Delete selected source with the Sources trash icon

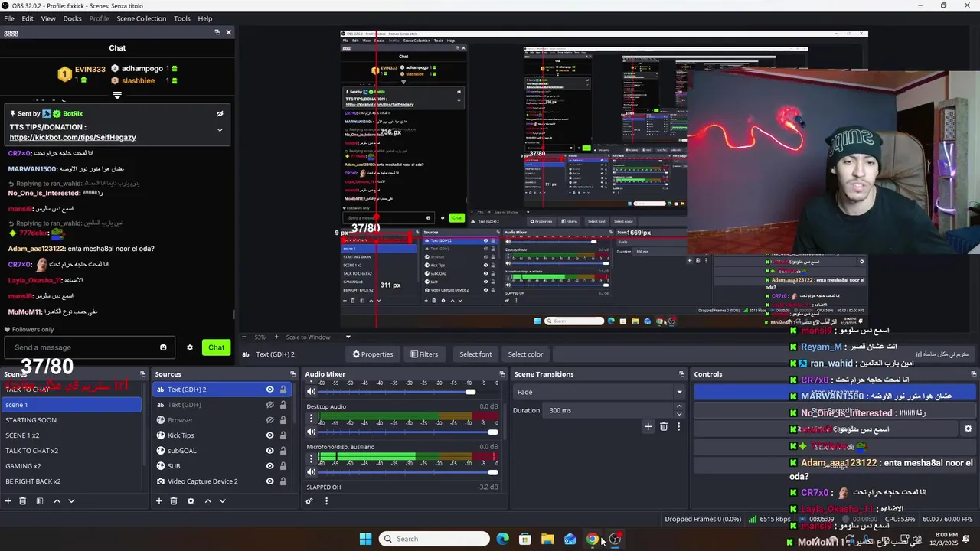pos(174,501)
